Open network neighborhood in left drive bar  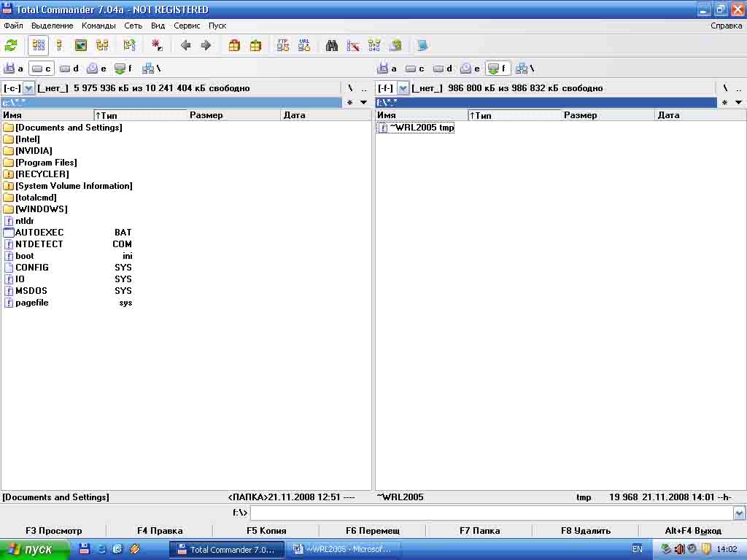[x=152, y=69]
